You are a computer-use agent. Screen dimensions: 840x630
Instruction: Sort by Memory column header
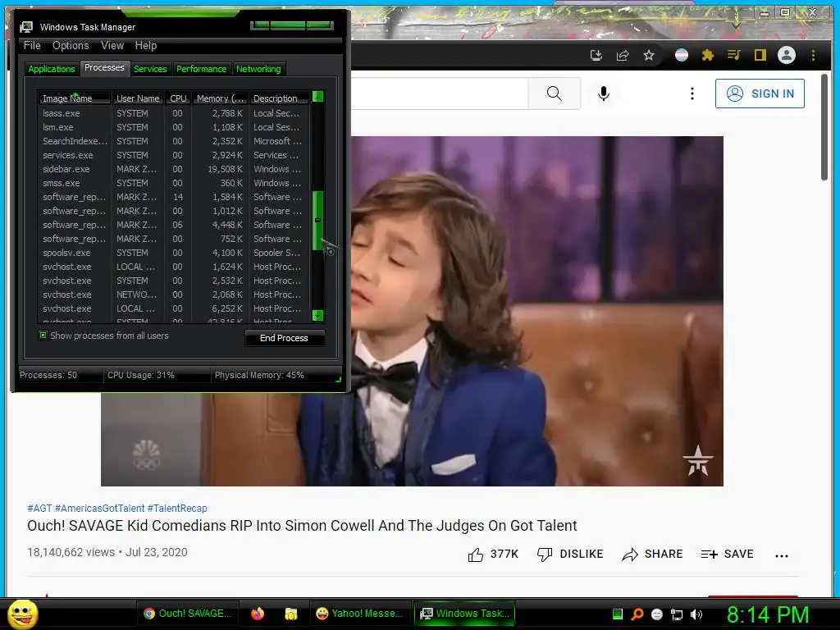[220, 98]
